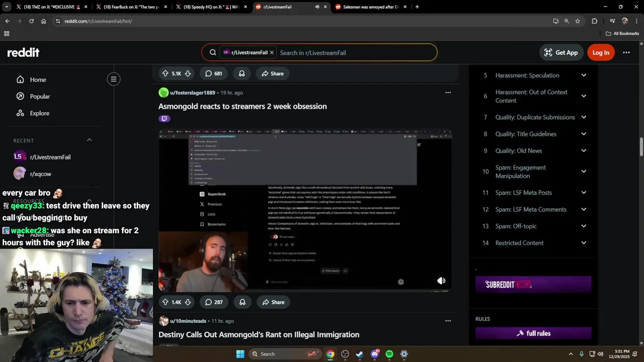The width and height of the screenshot is (644, 362).
Task: Expand rule 6 Harassment: Out of Context
Action: tap(584, 96)
